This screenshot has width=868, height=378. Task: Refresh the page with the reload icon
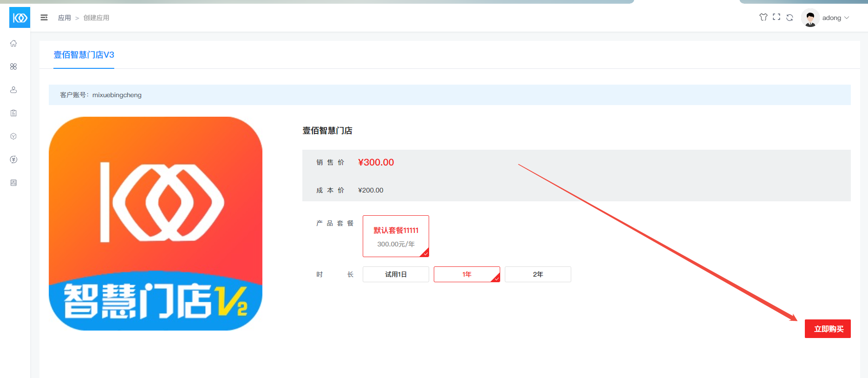[x=790, y=18]
